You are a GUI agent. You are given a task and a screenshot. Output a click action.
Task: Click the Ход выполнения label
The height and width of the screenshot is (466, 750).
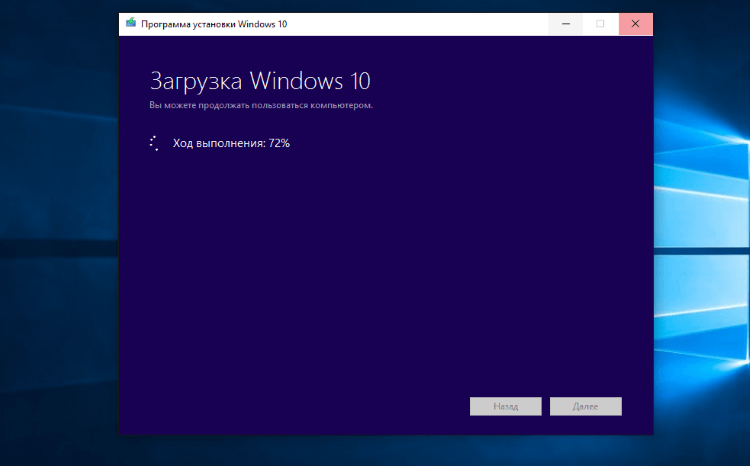219,143
